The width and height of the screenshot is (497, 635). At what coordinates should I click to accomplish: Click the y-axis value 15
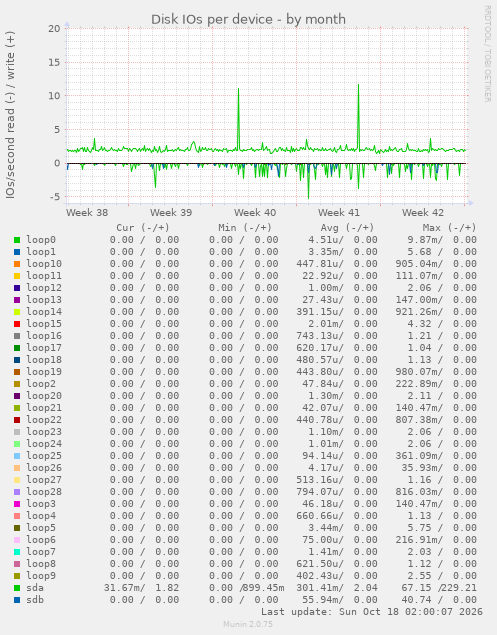click(54, 62)
